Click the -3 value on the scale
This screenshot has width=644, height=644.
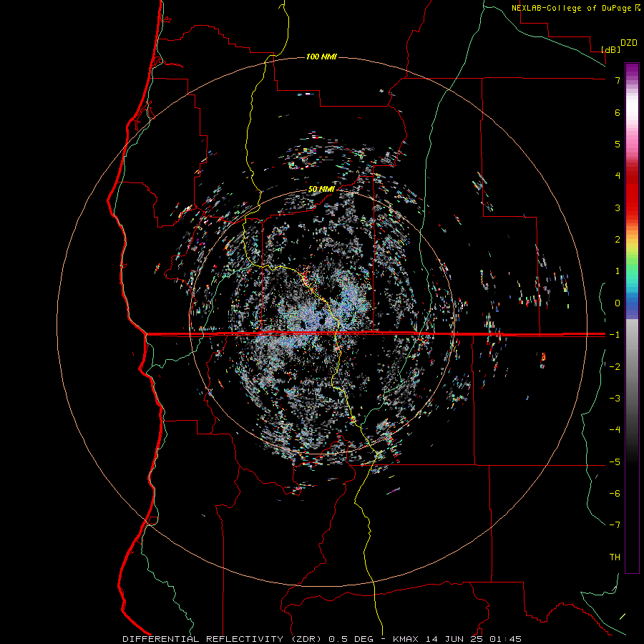coord(615,399)
